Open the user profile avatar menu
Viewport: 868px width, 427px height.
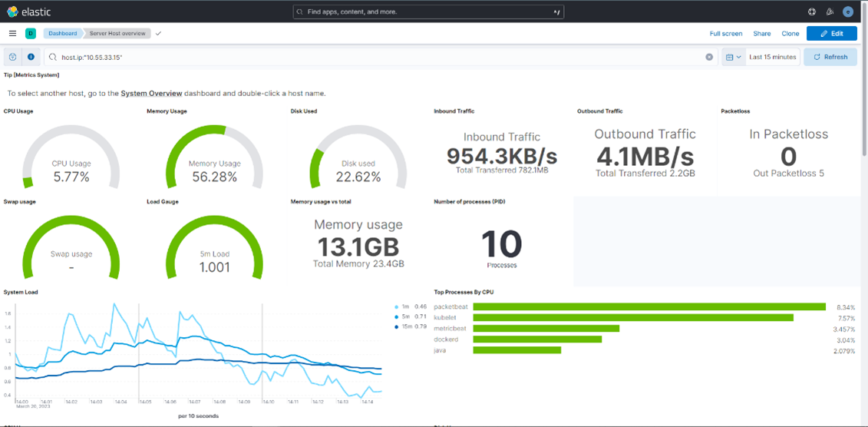pyautogui.click(x=848, y=12)
